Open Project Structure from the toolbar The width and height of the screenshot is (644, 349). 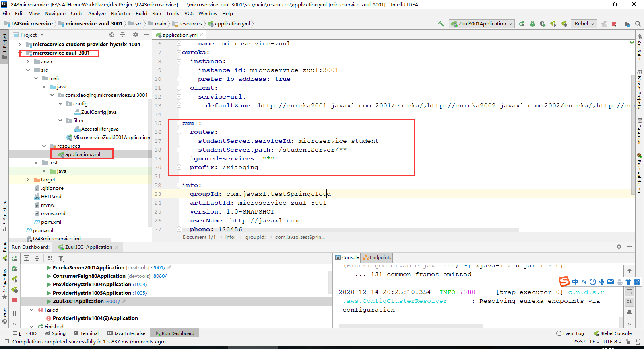point(627,24)
